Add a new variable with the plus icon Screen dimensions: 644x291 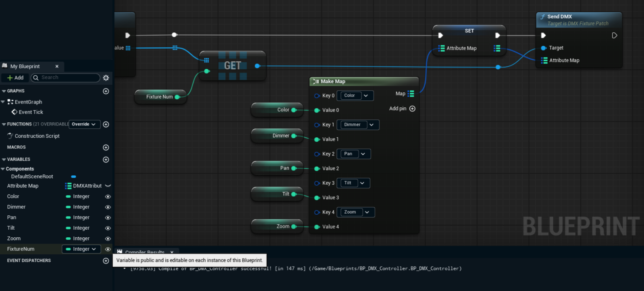point(106,160)
